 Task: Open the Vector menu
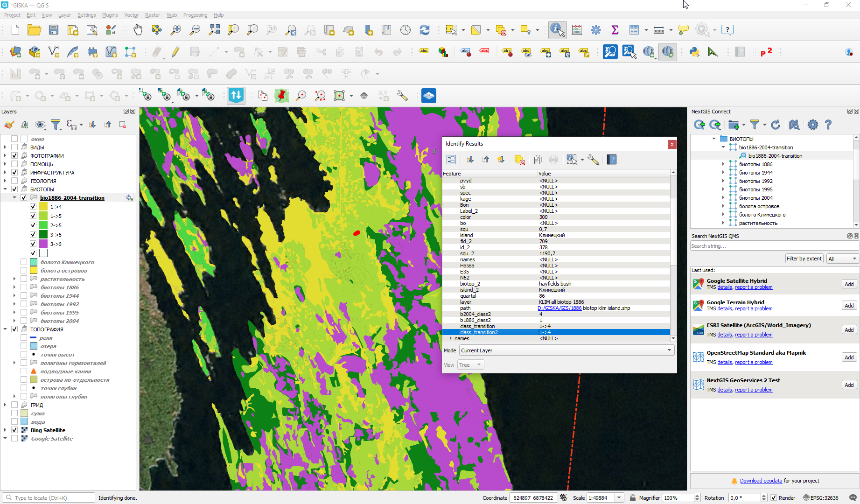pyautogui.click(x=131, y=15)
